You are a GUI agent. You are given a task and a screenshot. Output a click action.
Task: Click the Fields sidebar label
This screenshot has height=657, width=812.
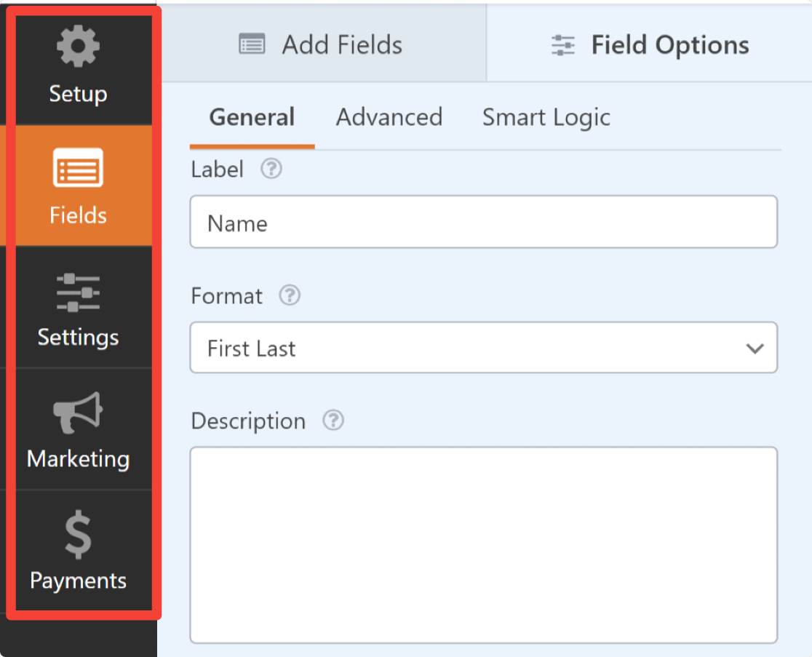coord(78,215)
